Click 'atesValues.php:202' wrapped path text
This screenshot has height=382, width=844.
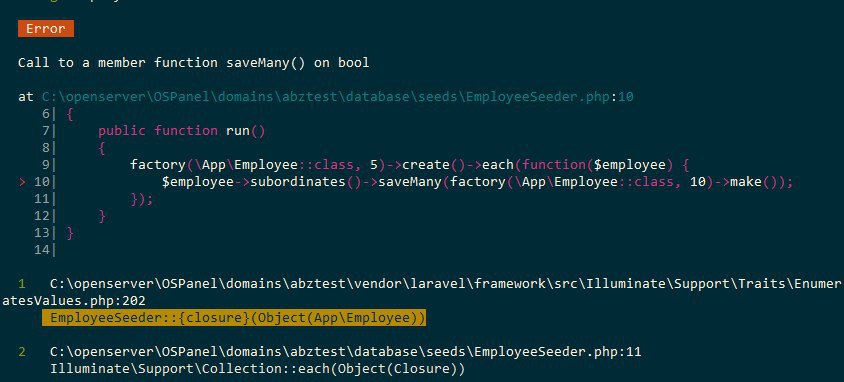coord(74,301)
